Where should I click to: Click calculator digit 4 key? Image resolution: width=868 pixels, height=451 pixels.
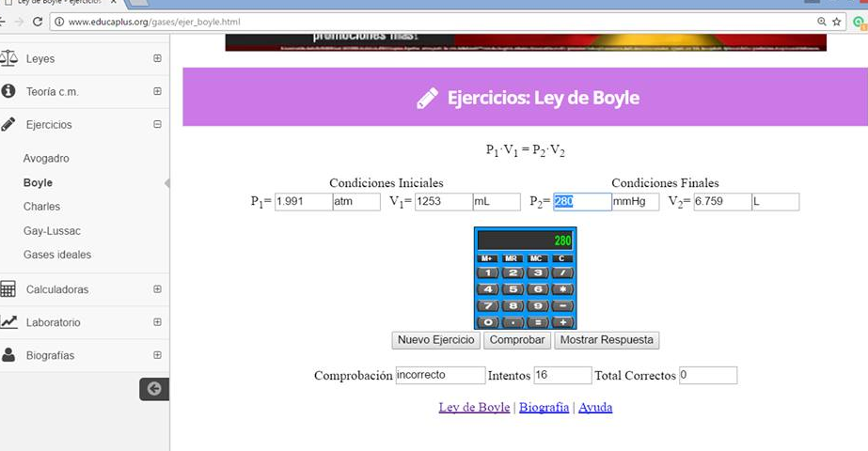[488, 289]
